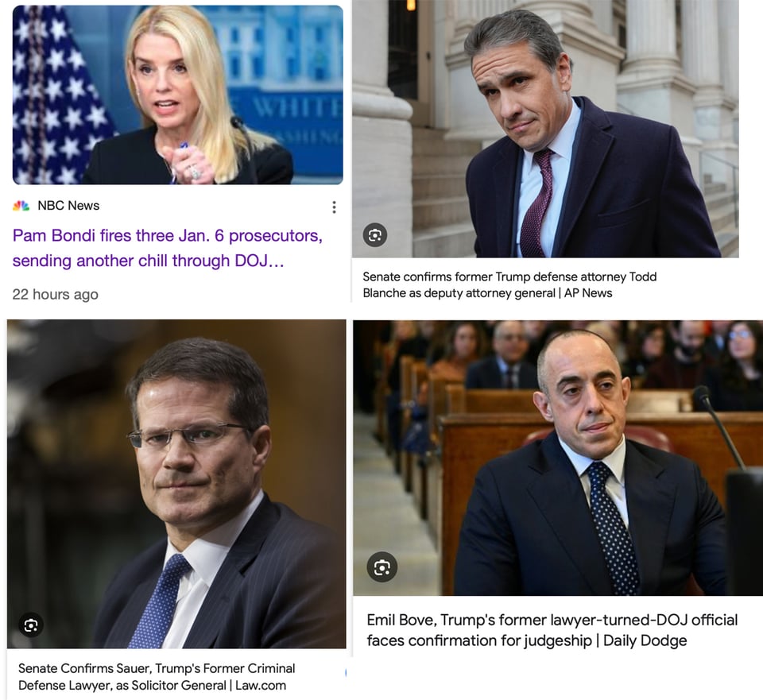Screen dimensions: 763x700
Task: Open the Pam Bondi fires prosecutors headline
Action: (x=168, y=248)
